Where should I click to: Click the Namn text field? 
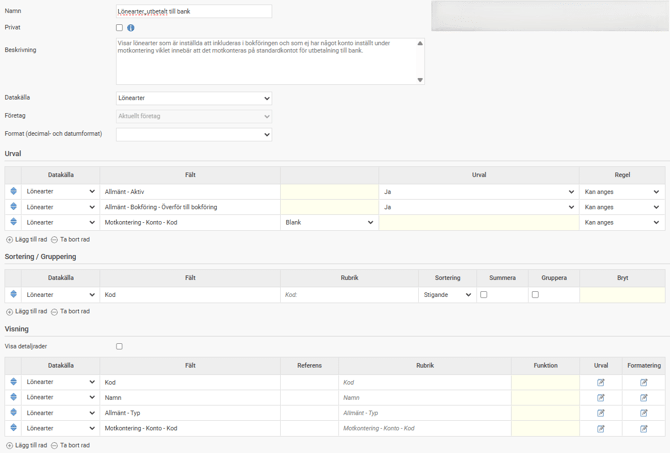193,11
